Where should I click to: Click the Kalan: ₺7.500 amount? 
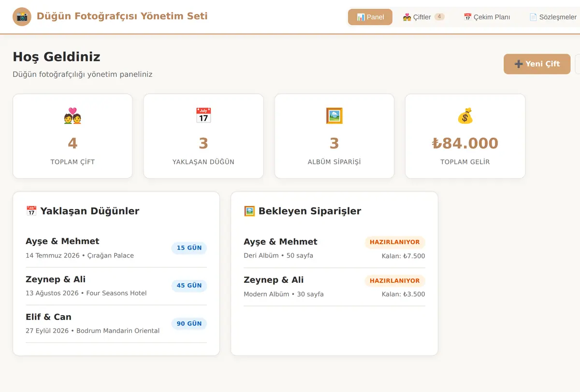pos(404,256)
